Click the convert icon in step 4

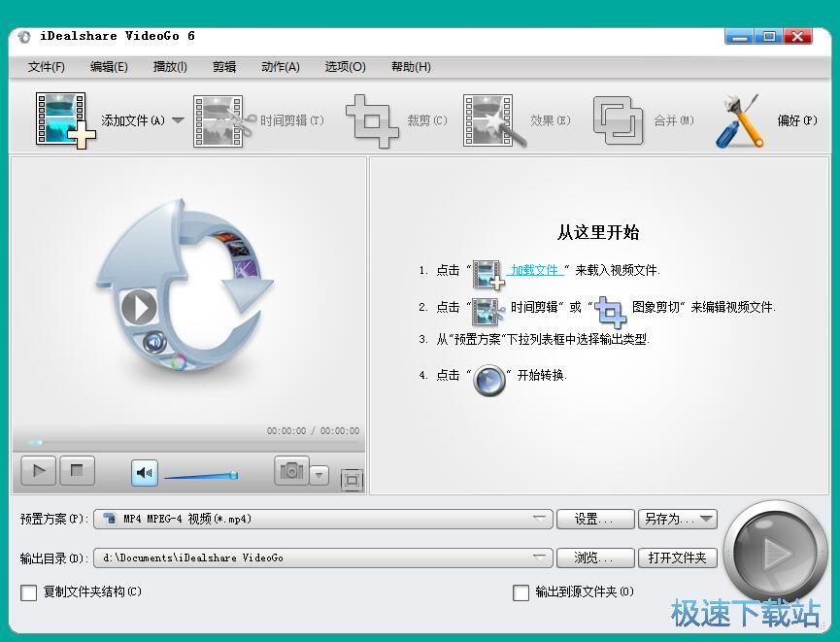tap(489, 381)
